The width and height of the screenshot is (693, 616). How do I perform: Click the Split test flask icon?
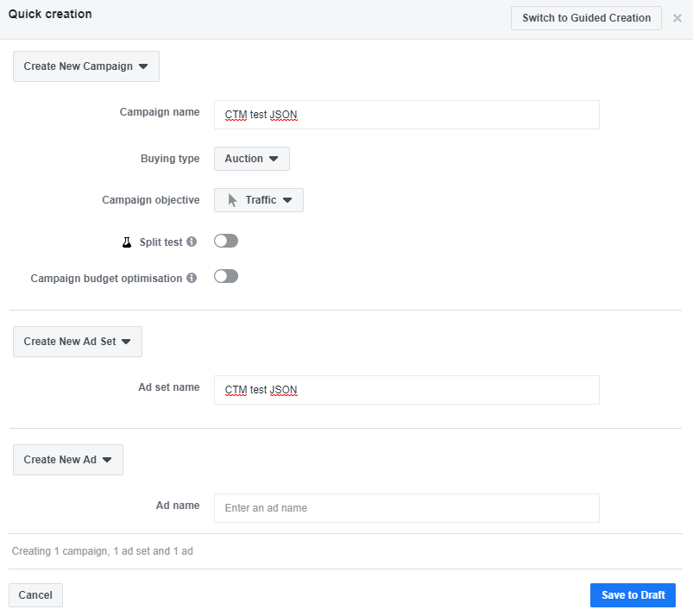click(x=127, y=242)
